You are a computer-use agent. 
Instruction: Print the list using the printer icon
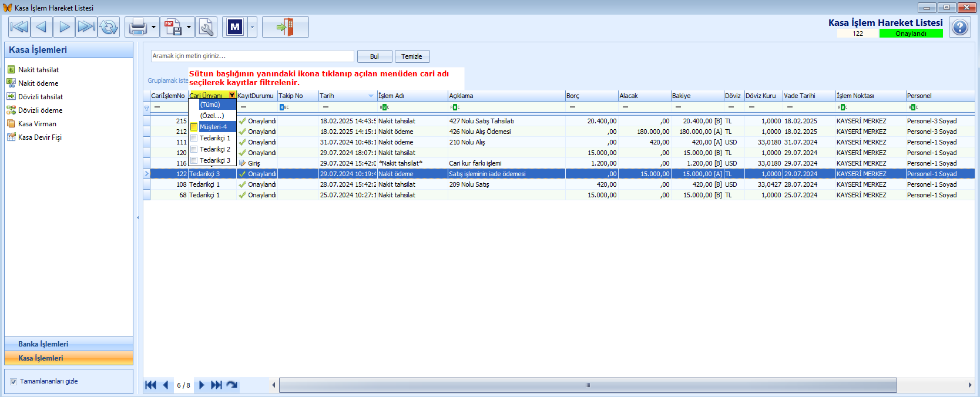[x=138, y=27]
